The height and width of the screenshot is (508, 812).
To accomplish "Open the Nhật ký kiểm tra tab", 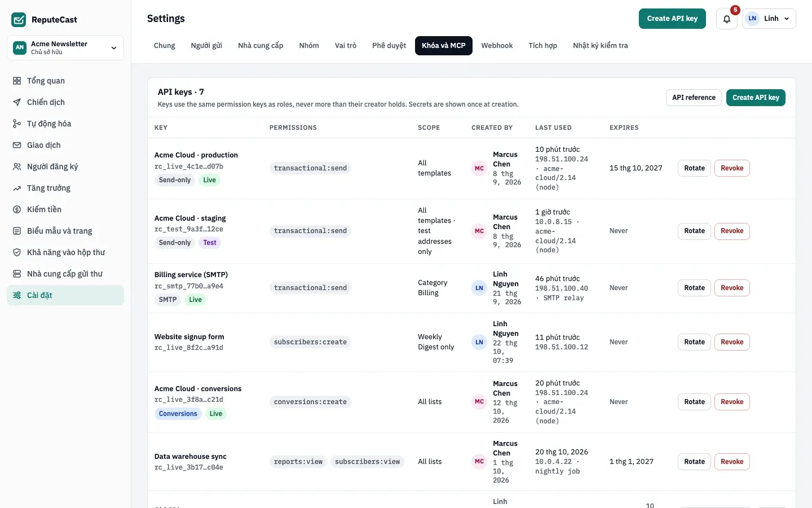I will point(601,46).
